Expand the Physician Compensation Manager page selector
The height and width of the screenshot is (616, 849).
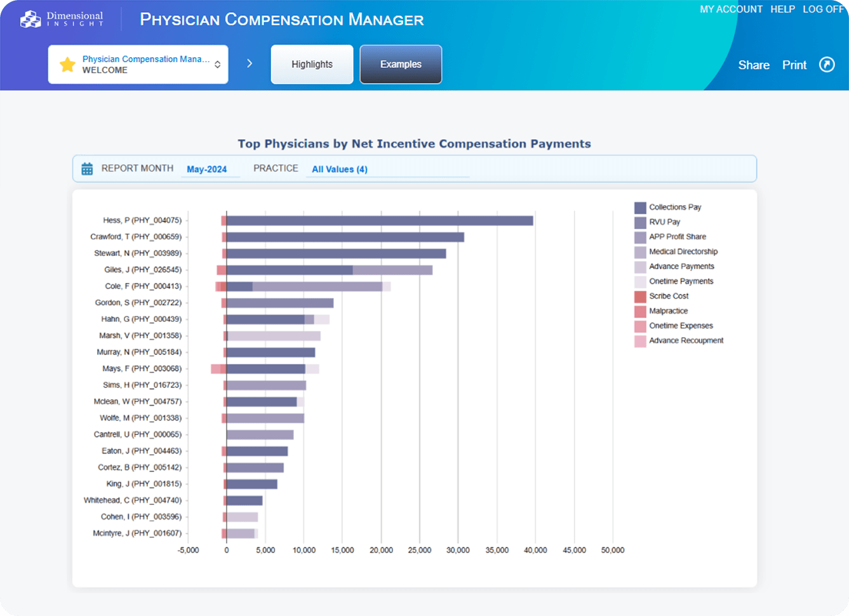217,64
